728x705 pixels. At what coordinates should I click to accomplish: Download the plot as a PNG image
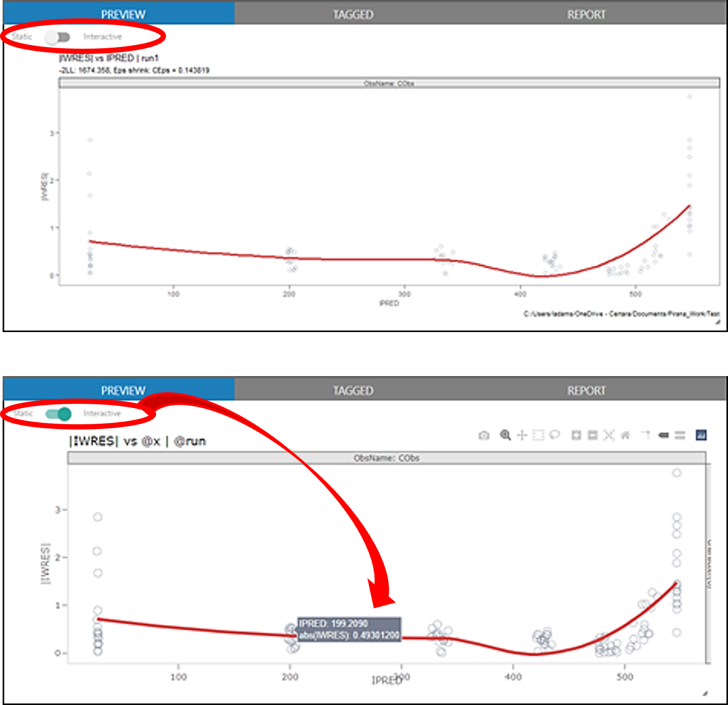point(484,435)
